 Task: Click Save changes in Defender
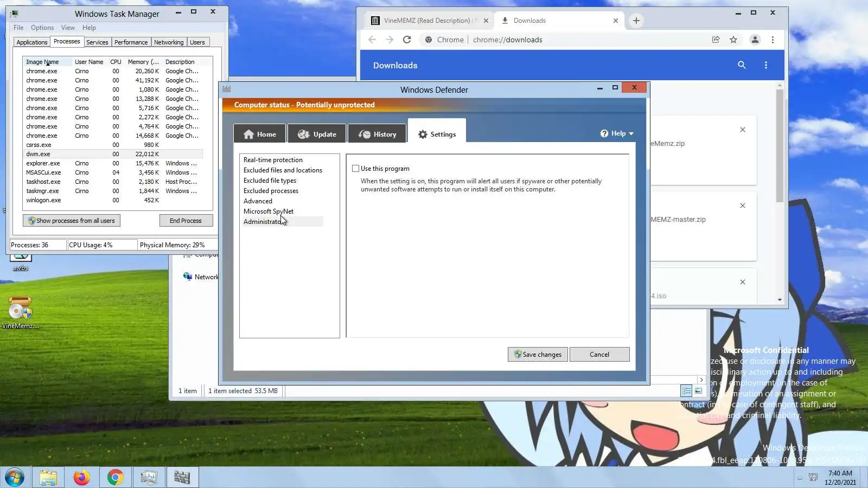coord(538,355)
